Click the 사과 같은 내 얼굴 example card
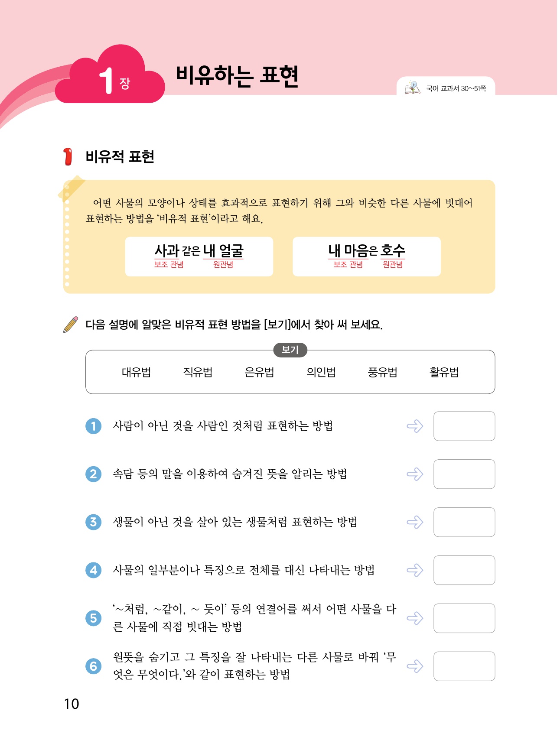This screenshot has width=560, height=737. coord(199,256)
